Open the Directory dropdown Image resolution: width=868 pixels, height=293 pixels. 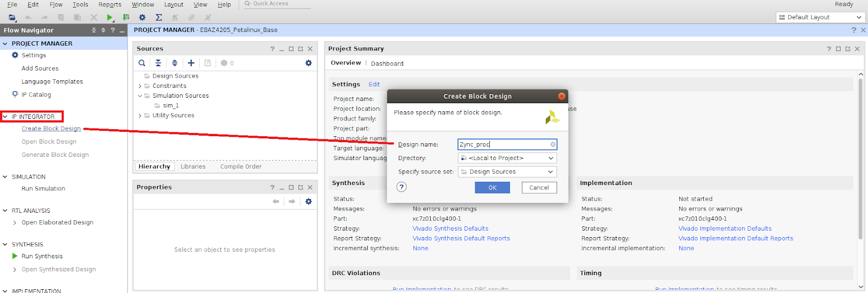tap(507, 158)
